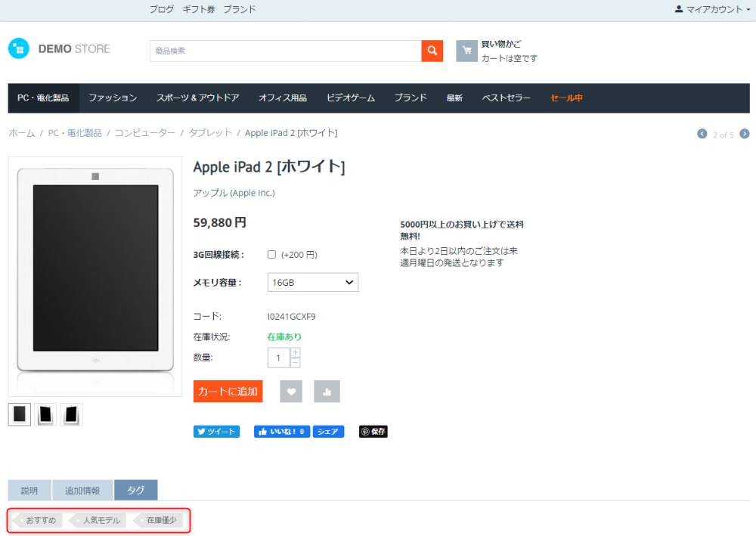Open the オフィス用品 menu item

point(283,98)
